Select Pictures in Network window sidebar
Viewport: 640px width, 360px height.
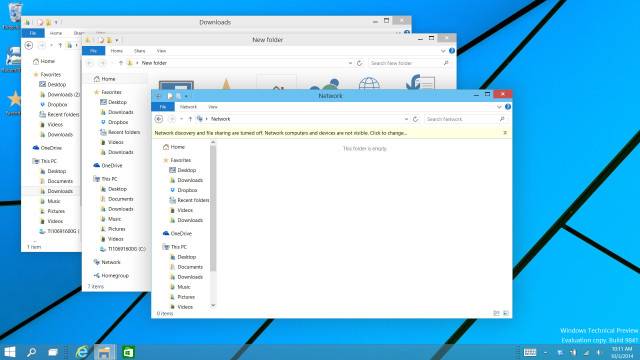pos(182,297)
